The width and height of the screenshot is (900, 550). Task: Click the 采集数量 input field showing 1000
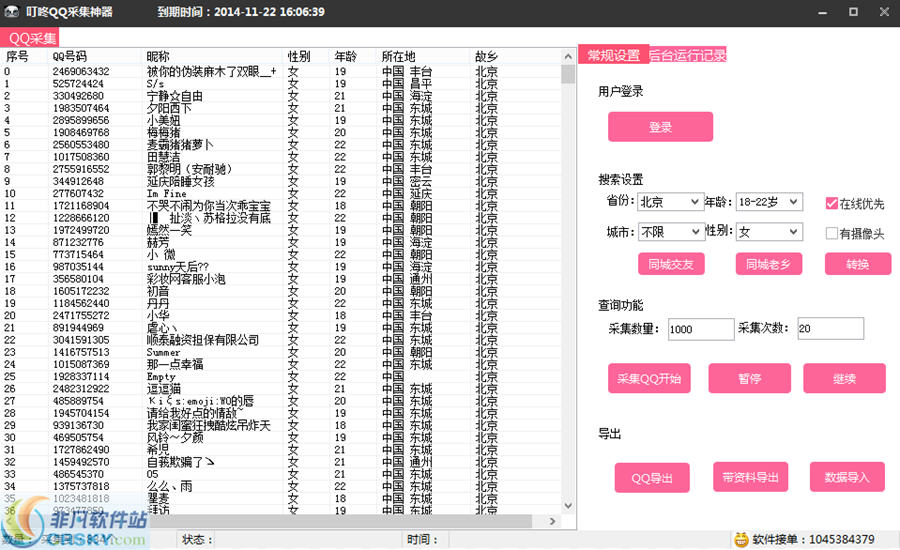point(701,329)
